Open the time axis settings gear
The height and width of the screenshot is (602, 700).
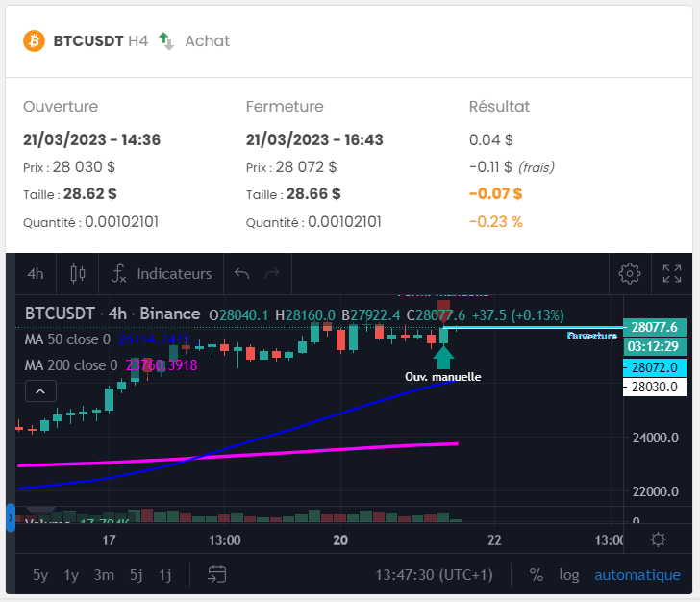(658, 539)
